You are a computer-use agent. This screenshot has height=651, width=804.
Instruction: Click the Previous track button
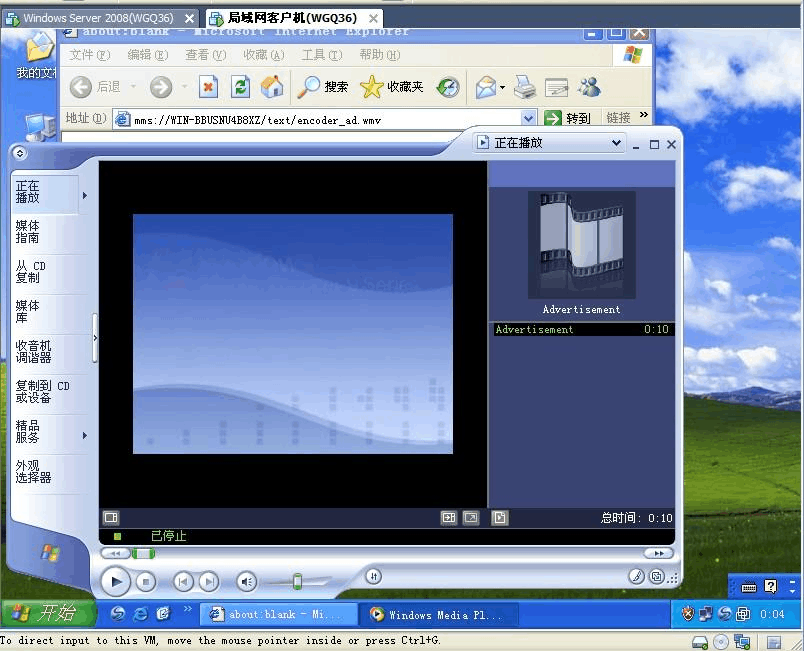[x=183, y=581]
